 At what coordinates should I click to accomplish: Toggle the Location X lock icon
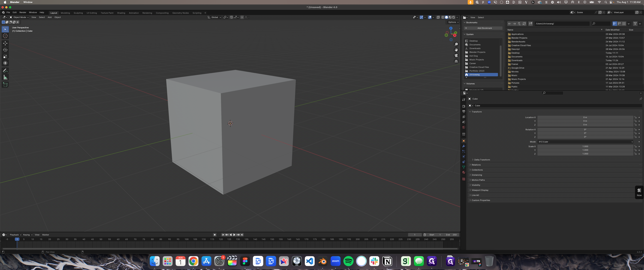tap(635, 117)
